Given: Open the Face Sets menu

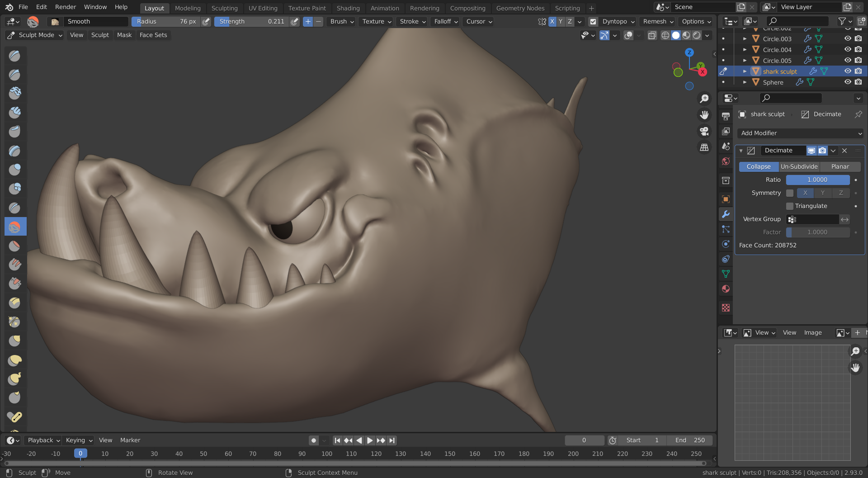Looking at the screenshot, I should pyautogui.click(x=153, y=35).
